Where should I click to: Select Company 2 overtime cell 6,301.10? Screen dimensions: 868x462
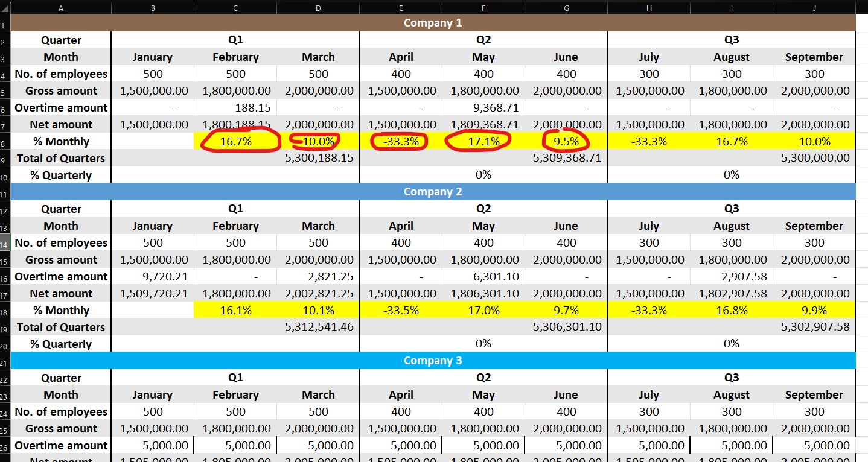[x=483, y=277]
